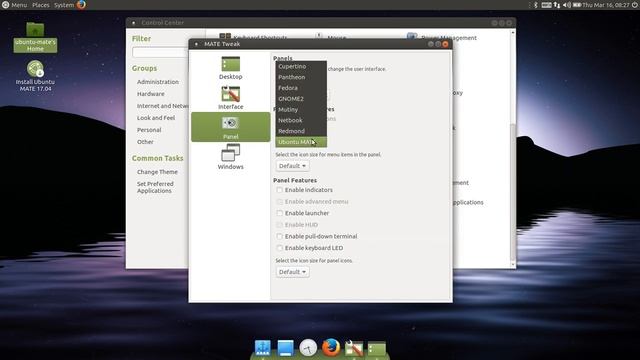640x360 pixels.
Task: Open the Places menu on top panel
Action: [40, 5]
